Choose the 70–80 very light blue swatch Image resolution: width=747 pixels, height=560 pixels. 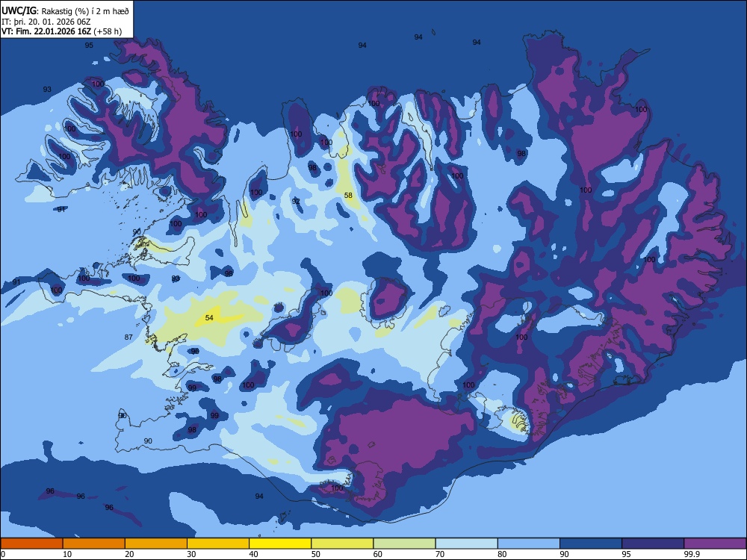[x=467, y=544]
